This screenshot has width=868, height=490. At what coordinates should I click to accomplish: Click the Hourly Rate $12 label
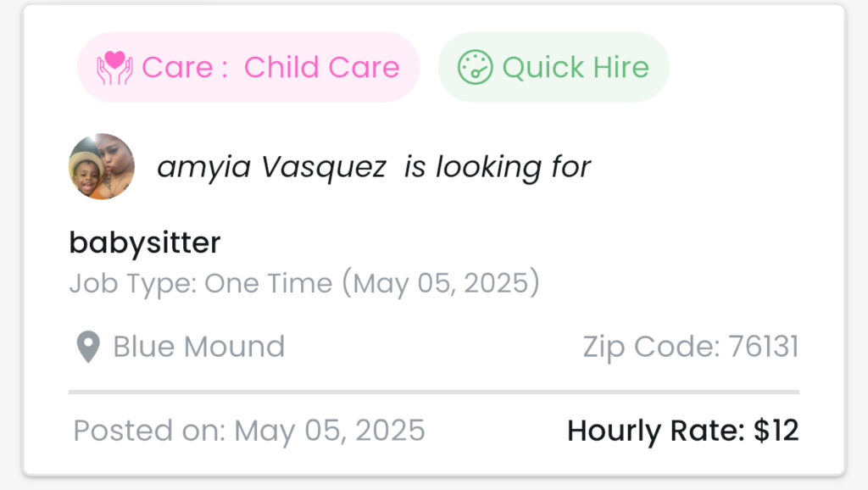pyautogui.click(x=682, y=430)
